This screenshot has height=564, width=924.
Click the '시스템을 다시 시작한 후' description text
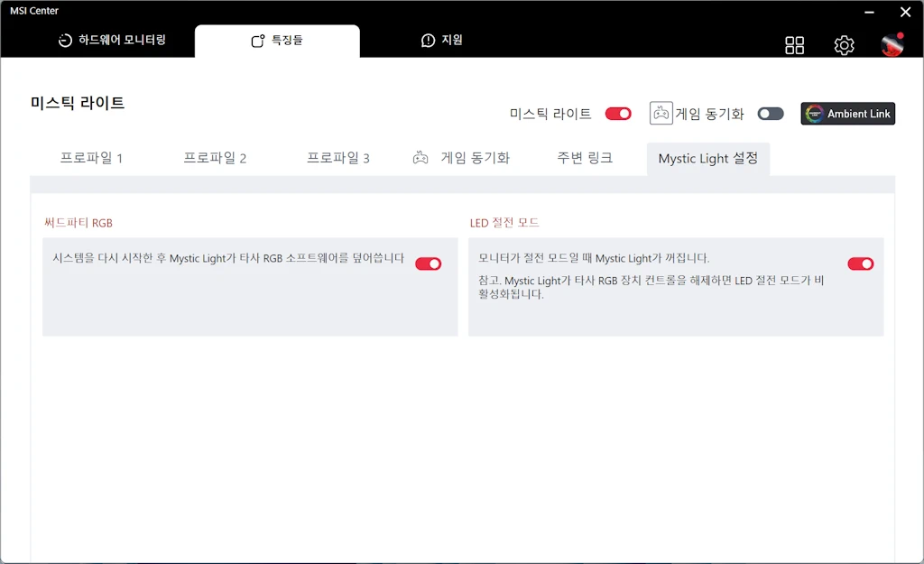click(228, 258)
